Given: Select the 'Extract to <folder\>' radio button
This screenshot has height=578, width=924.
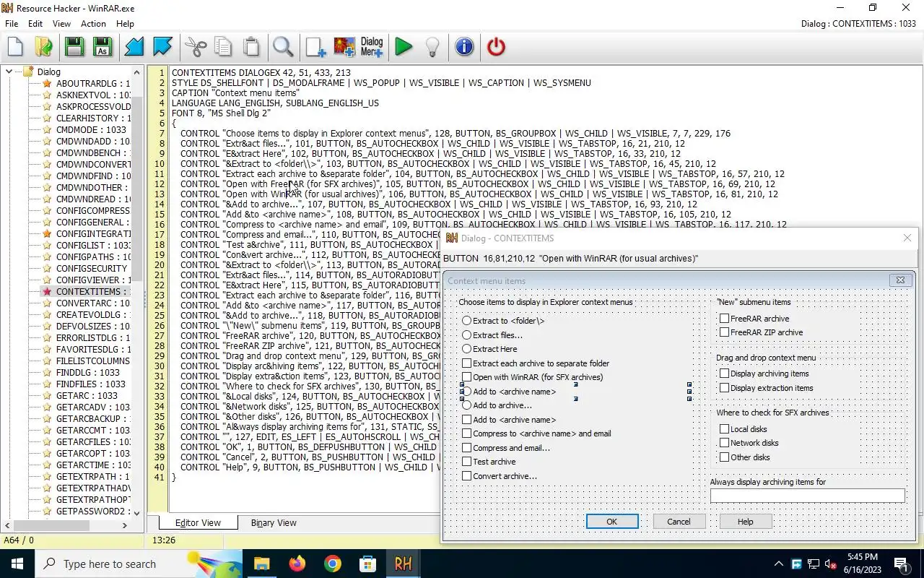Looking at the screenshot, I should point(467,321).
